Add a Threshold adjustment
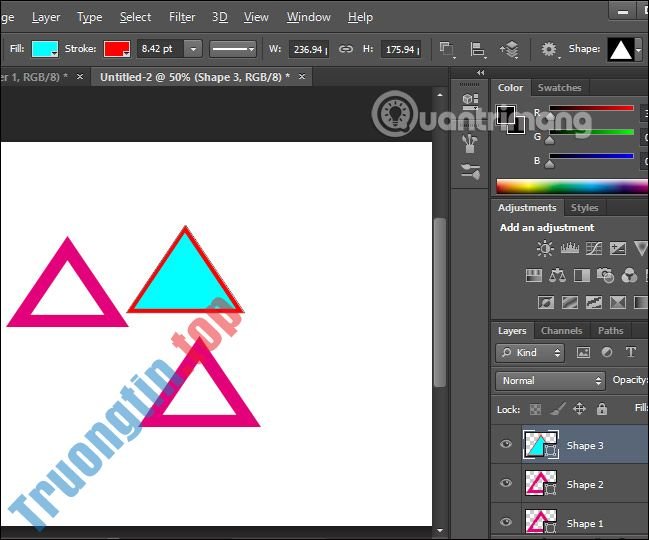 pos(594,302)
